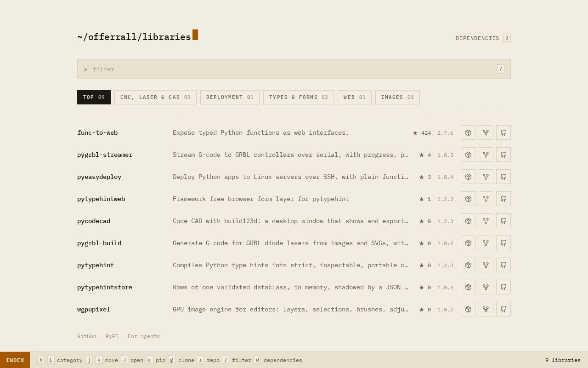Image resolution: width=588 pixels, height=368 pixels.
Task: Click clone icon in pytypehintweb row
Action: pos(486,199)
